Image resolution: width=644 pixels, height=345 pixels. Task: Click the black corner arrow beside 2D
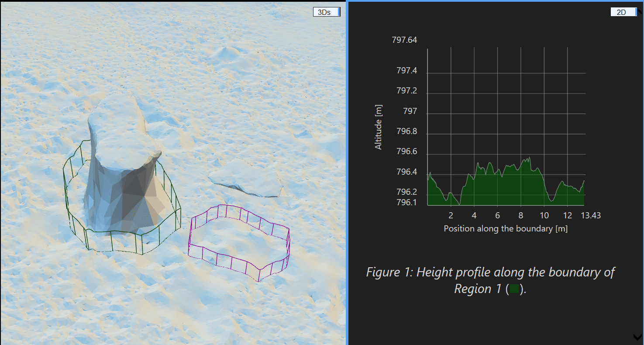(641, 12)
